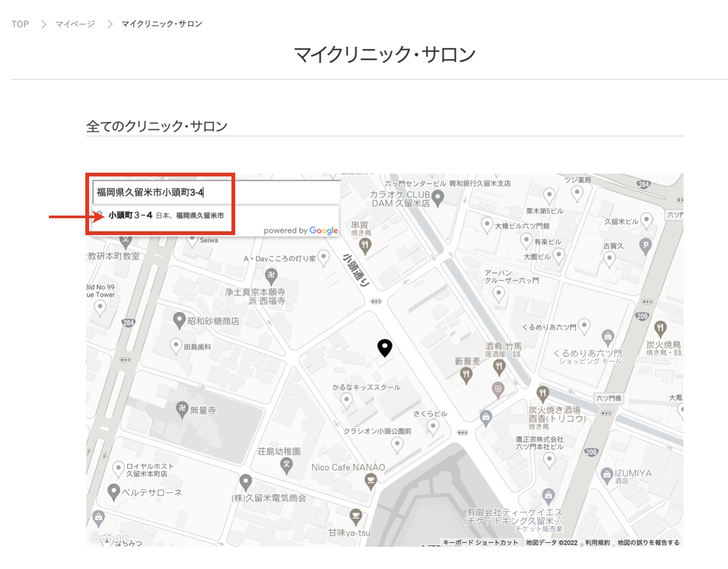The image size is (728, 569).
Task: Go to TOP breadcrumb link
Action: point(20,24)
